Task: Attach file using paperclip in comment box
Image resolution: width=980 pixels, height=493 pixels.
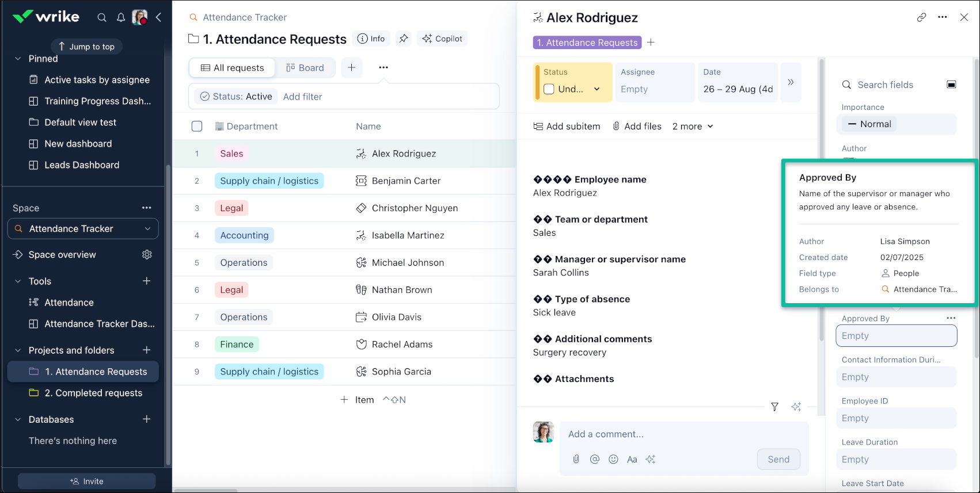Action: [576, 459]
